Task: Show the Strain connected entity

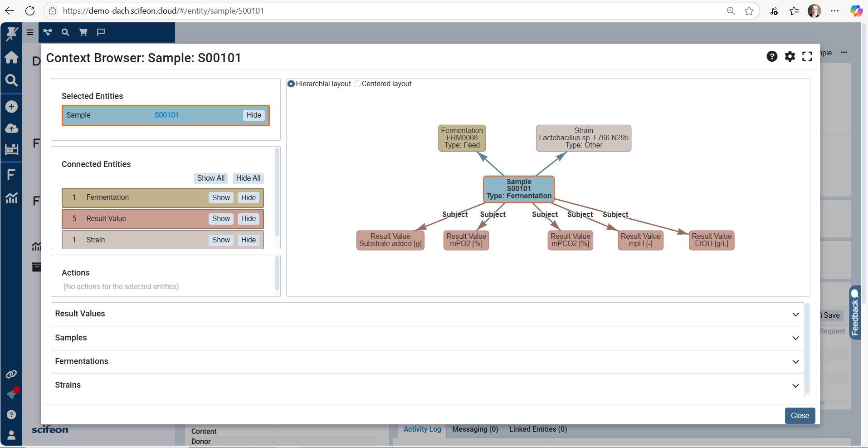Action: tap(220, 240)
